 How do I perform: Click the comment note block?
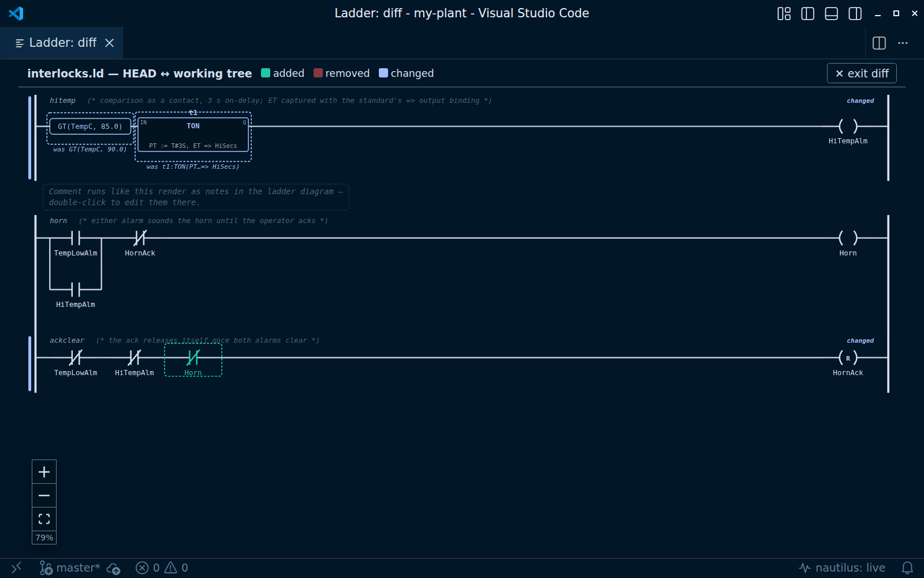click(196, 197)
